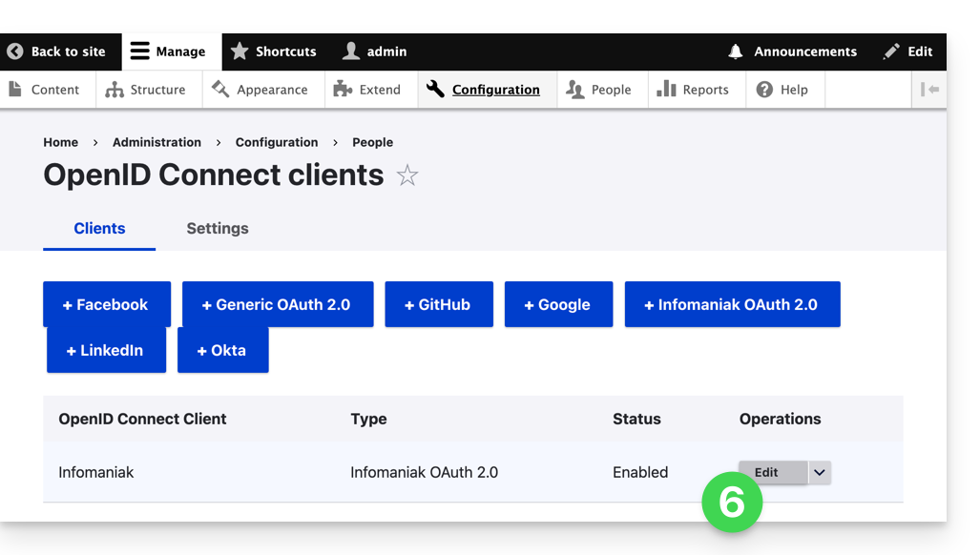Image resolution: width=980 pixels, height=555 pixels.
Task: Add a Facebook client
Action: [107, 304]
